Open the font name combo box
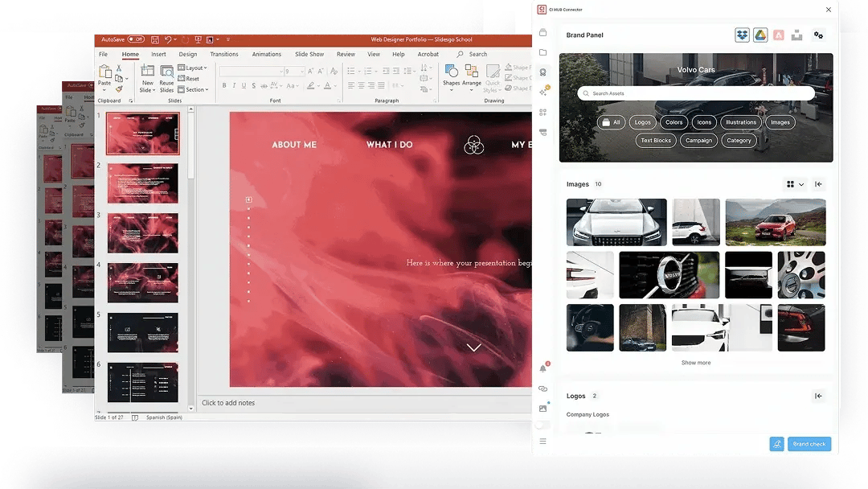868x489 pixels. point(252,72)
